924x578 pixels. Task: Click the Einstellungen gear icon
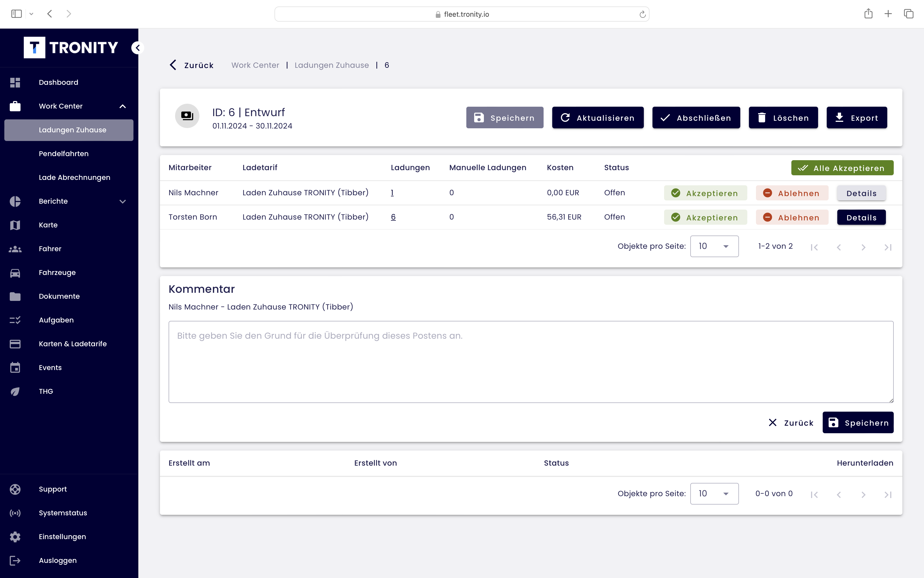pyautogui.click(x=15, y=537)
